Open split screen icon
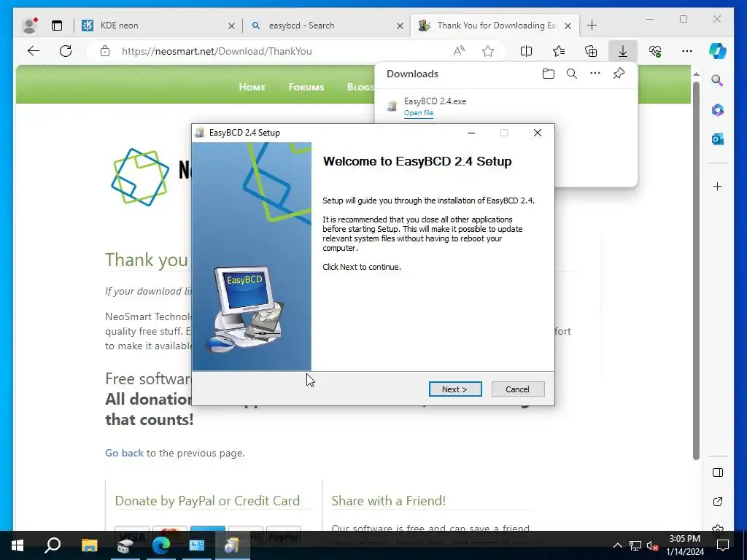Screen dimensions: 747x560 (526, 51)
